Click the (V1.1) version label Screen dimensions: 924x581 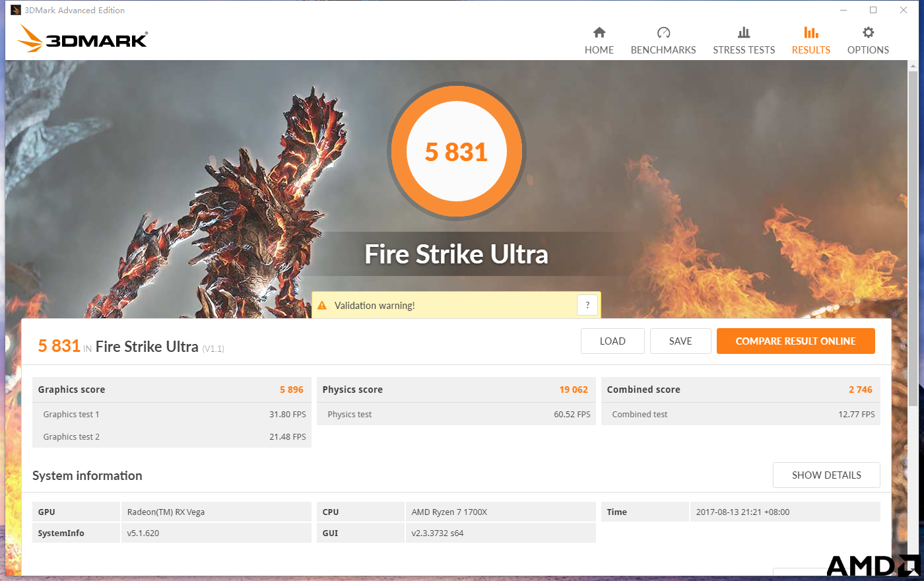point(213,349)
